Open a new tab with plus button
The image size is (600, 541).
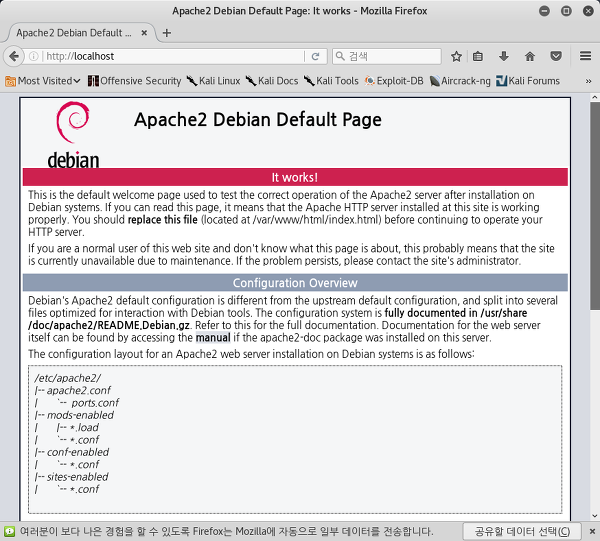(166, 33)
